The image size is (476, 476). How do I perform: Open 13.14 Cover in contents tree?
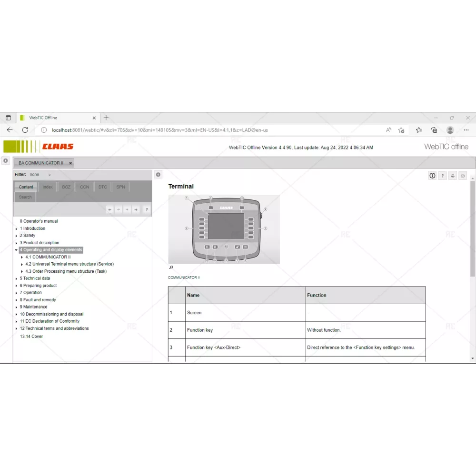tap(31, 337)
